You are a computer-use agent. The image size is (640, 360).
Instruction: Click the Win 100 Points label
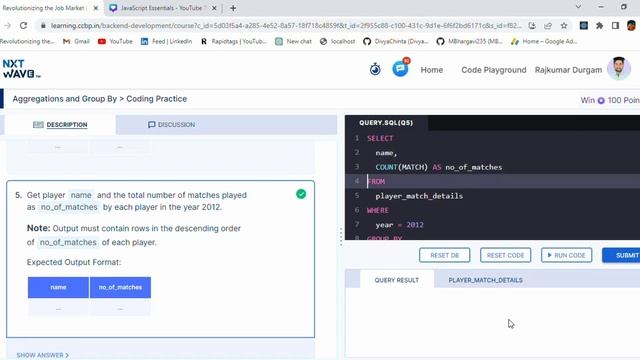[x=610, y=100]
